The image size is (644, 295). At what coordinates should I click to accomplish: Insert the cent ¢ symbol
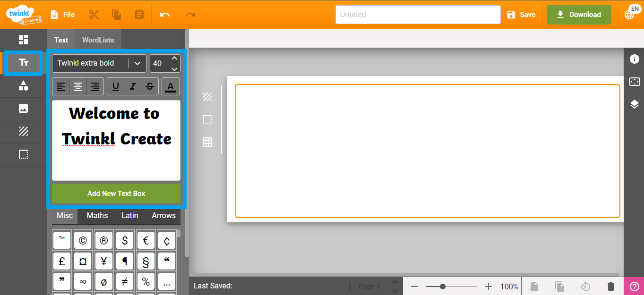[x=167, y=240]
